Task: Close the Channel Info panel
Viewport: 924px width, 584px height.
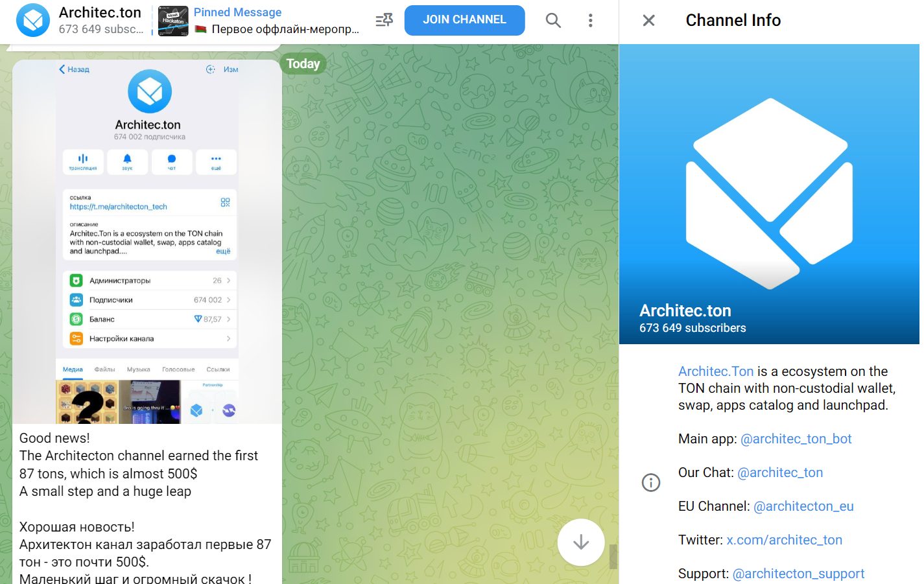Action: click(648, 20)
